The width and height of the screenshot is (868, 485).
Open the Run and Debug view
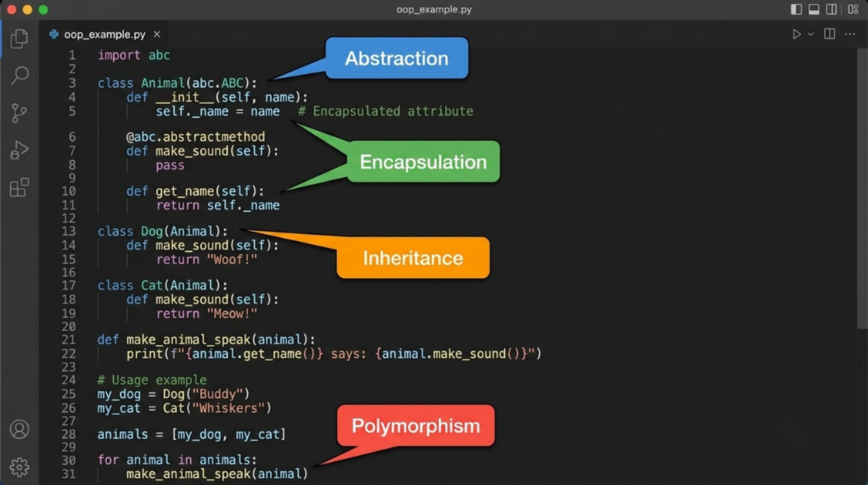(x=19, y=150)
